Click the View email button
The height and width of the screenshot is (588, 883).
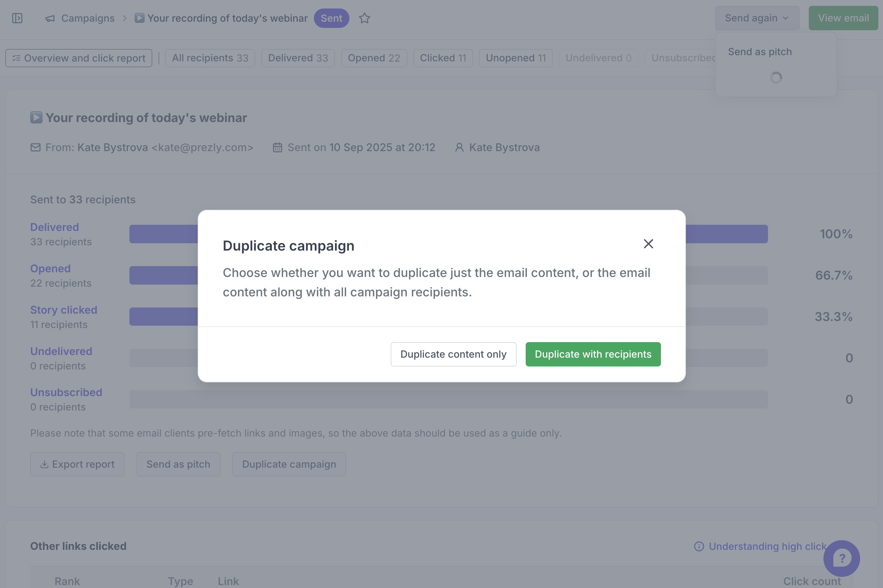tap(843, 18)
